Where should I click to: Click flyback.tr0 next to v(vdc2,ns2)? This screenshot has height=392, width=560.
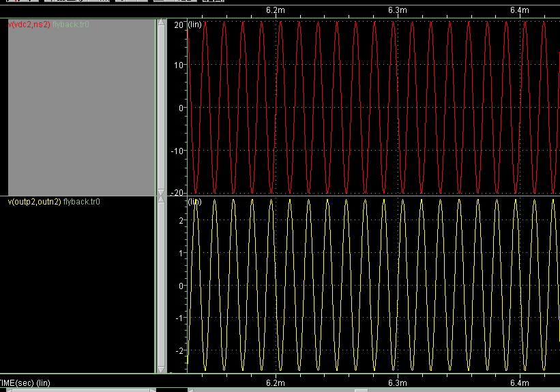point(71,25)
